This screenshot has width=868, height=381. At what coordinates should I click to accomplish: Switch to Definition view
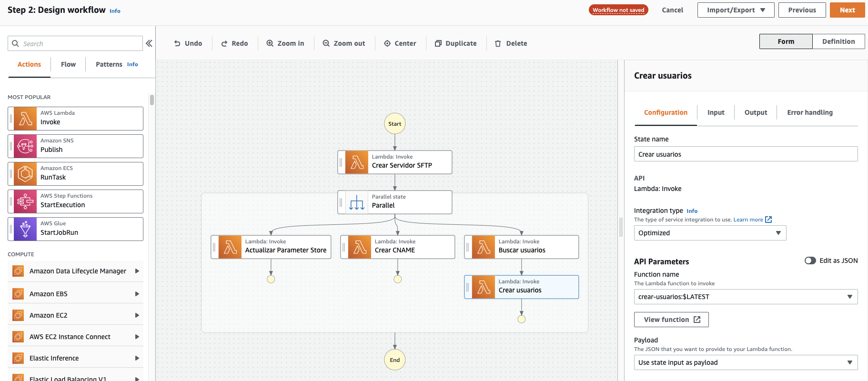pos(838,41)
